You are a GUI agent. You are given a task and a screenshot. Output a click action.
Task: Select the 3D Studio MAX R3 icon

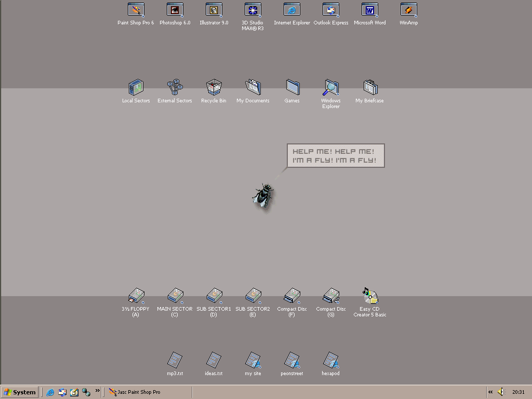pos(253,10)
